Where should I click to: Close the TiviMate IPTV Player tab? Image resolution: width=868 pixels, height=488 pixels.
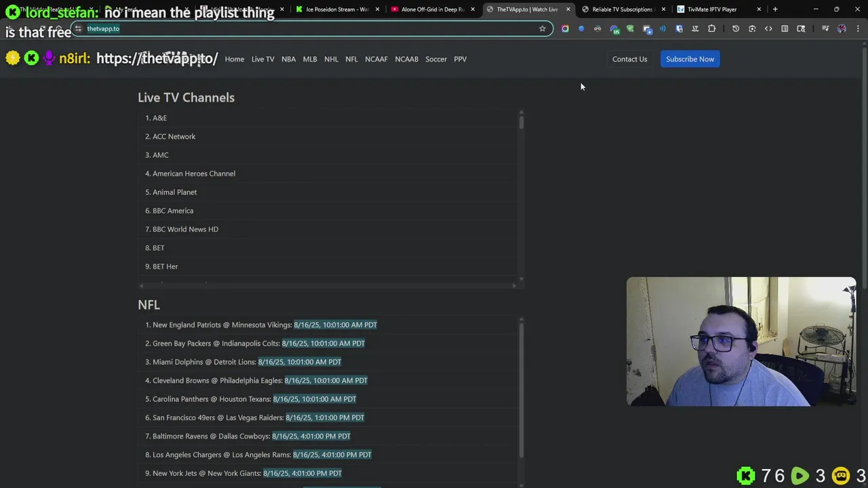[x=759, y=9]
